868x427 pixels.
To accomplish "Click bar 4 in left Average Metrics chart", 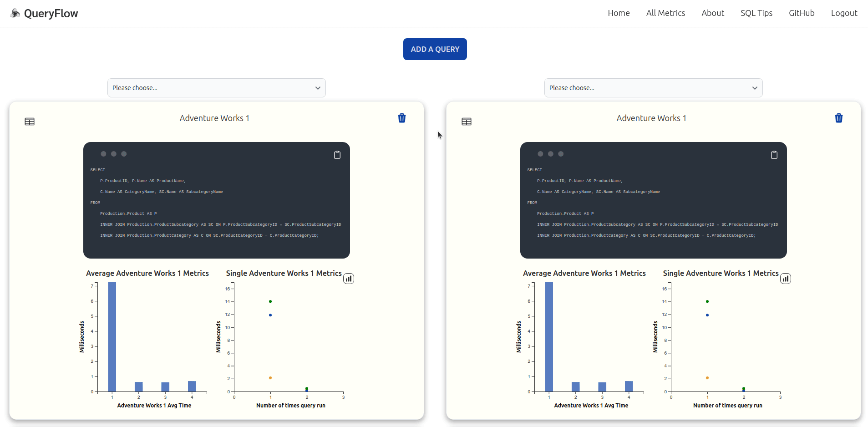I will click(192, 386).
